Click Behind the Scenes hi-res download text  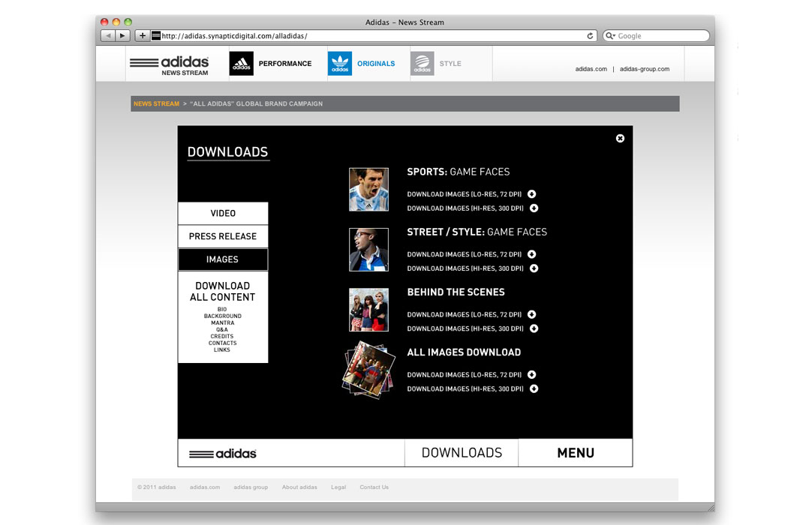[465, 328]
